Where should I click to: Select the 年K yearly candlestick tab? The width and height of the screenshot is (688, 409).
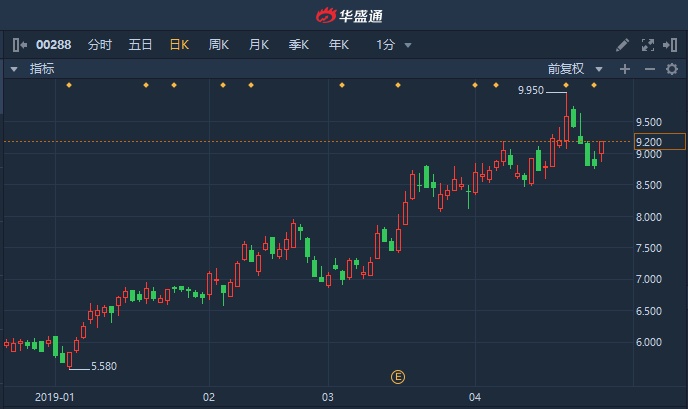click(338, 45)
